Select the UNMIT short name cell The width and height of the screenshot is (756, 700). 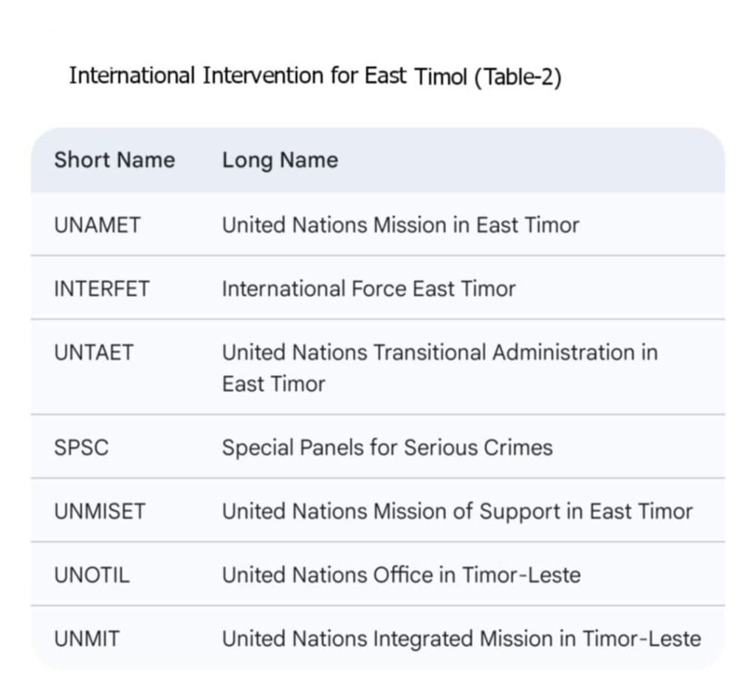[86, 639]
